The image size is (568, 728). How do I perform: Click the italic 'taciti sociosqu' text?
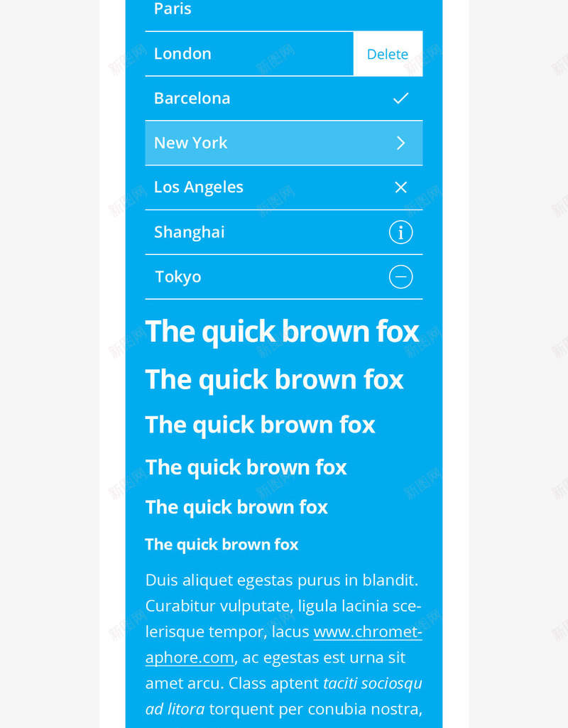click(372, 683)
